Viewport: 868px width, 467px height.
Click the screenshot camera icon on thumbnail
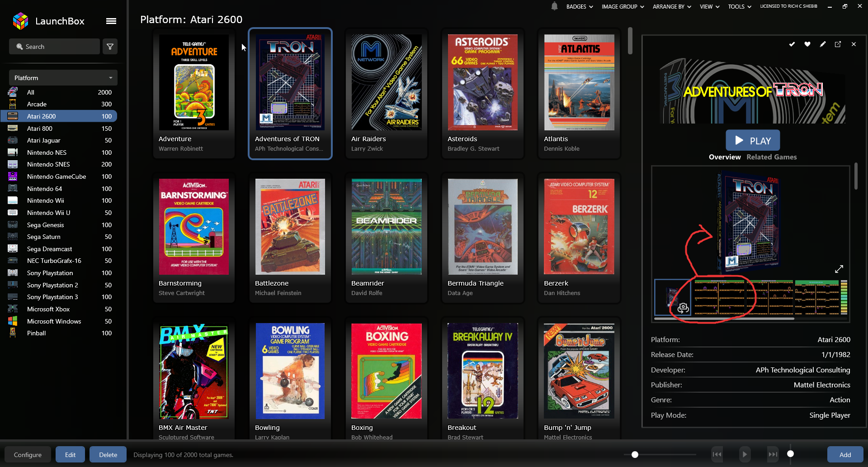[683, 308]
